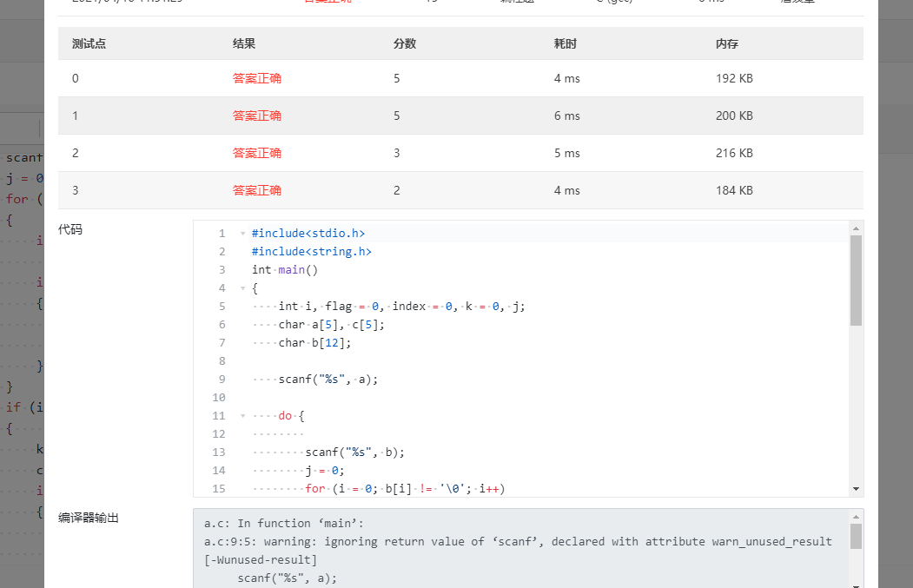Click the #include<string.h> code line
The width and height of the screenshot is (913, 588).
(x=312, y=252)
